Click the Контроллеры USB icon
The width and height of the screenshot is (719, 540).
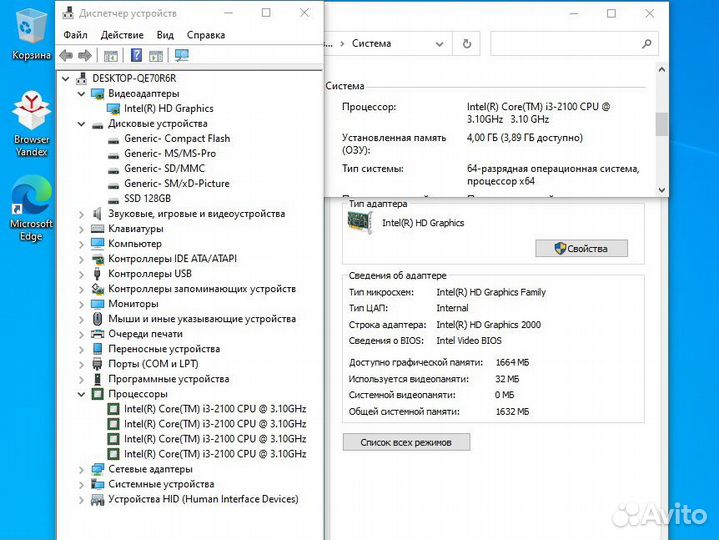point(97,274)
